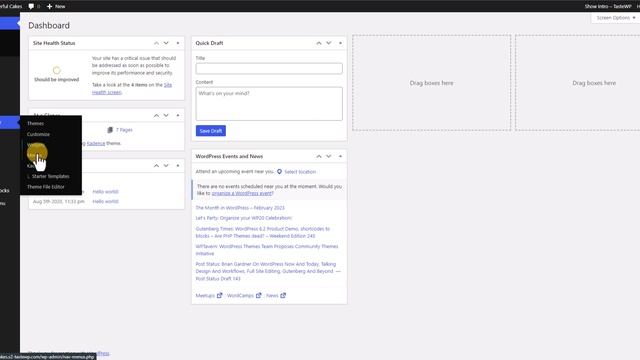Move WordPress Events and News panel up
This screenshot has width=640, height=360.
coord(319,156)
